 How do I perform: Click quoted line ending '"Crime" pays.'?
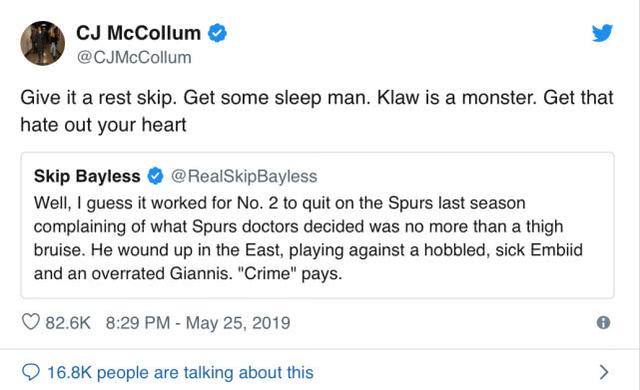click(x=188, y=273)
